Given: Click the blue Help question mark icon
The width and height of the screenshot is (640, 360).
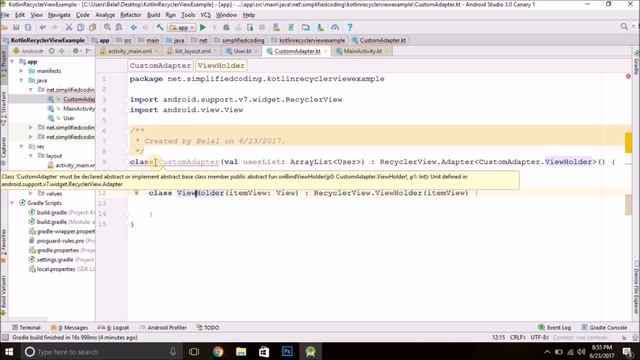Looking at the screenshot, I should 350,27.
